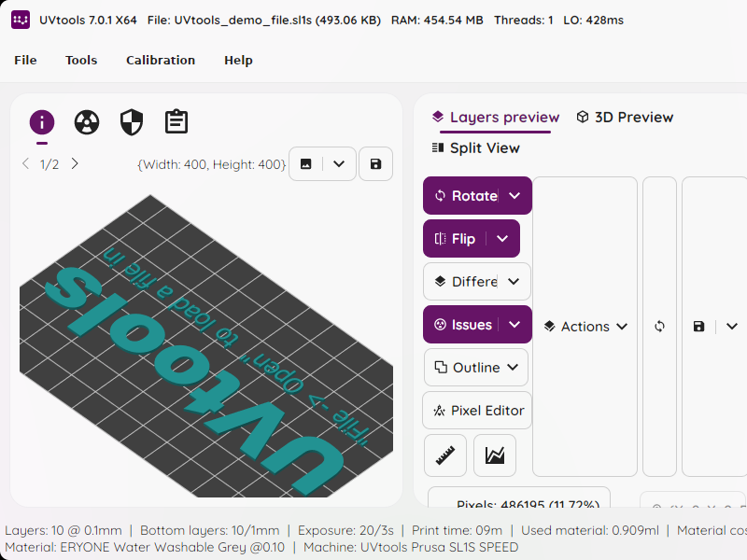Open the Tools menu
This screenshot has height=560, width=747.
[x=81, y=60]
